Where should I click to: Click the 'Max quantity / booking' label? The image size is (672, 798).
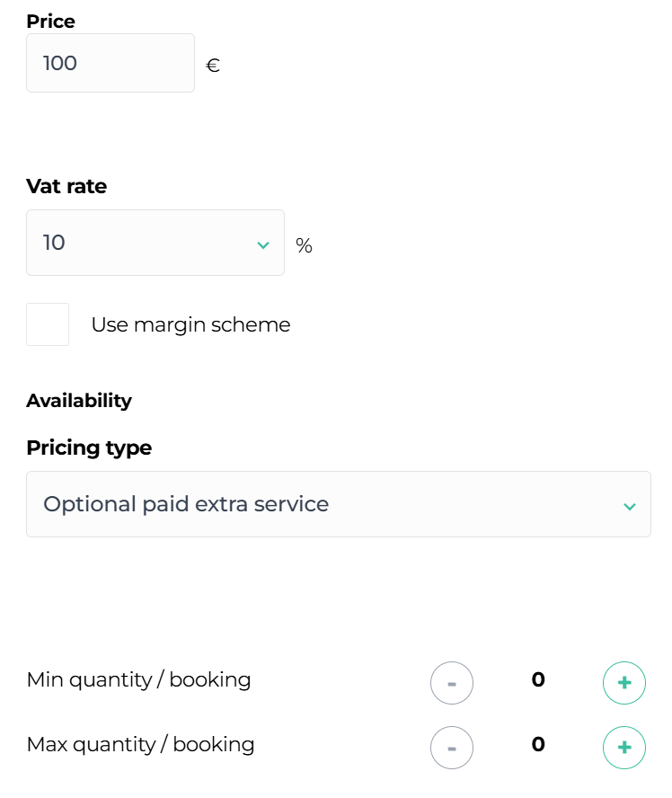(141, 744)
